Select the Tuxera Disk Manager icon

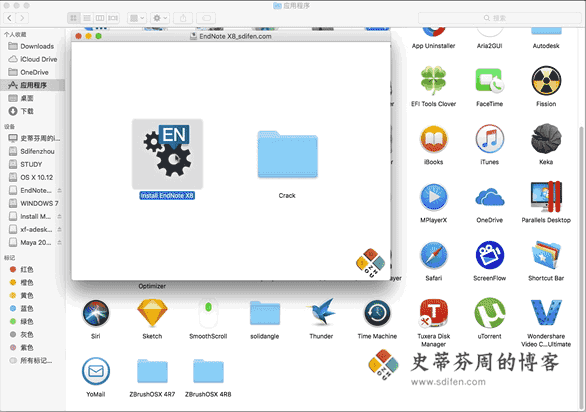[x=434, y=313]
